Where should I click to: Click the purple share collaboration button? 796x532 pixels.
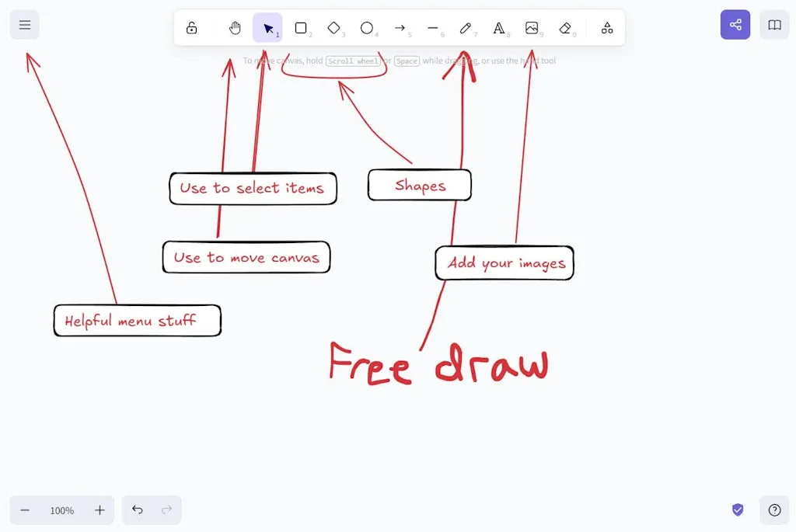pyautogui.click(x=735, y=25)
